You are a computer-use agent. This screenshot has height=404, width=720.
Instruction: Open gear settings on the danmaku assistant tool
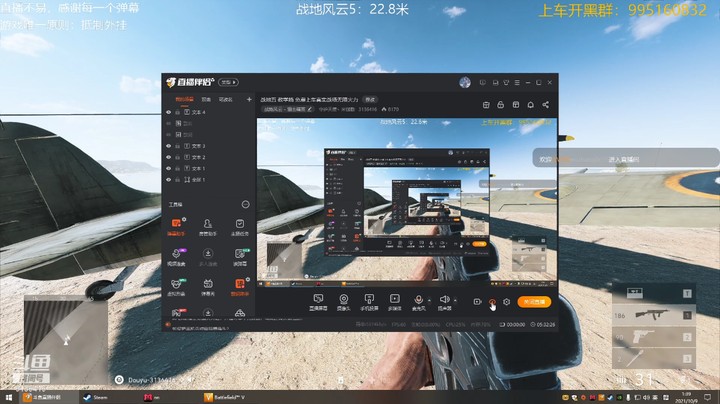184,219
